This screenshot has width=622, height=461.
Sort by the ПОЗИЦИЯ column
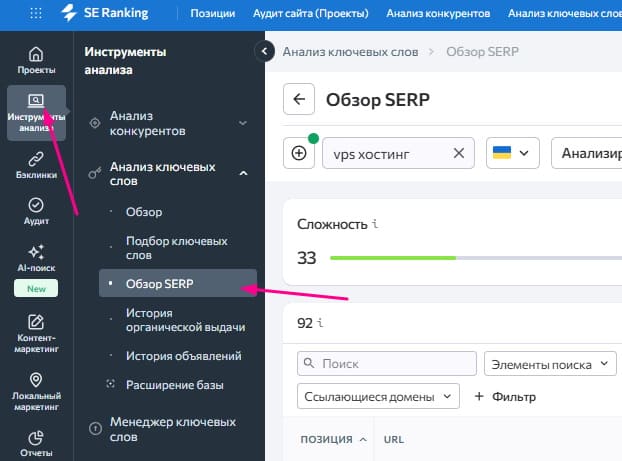tap(333, 439)
